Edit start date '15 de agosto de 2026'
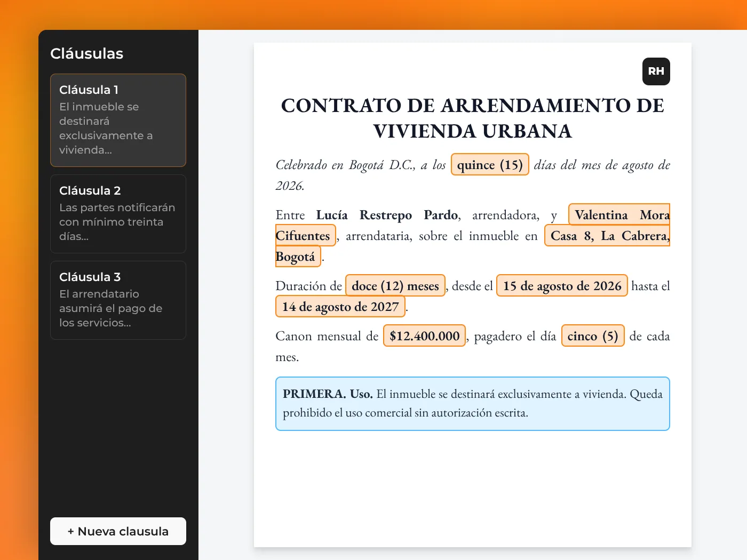 click(x=562, y=286)
